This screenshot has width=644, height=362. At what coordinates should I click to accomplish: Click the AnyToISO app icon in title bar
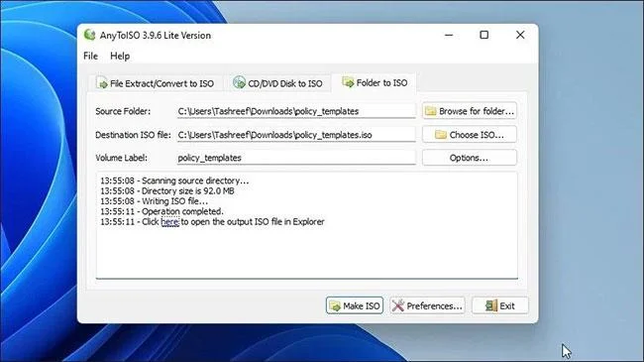(89, 35)
